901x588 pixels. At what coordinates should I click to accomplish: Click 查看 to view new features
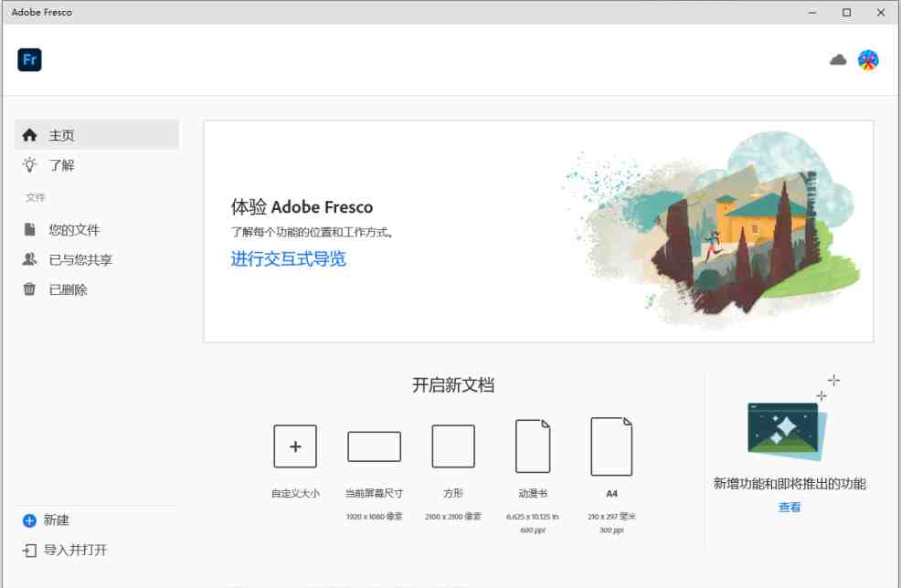[789, 507]
